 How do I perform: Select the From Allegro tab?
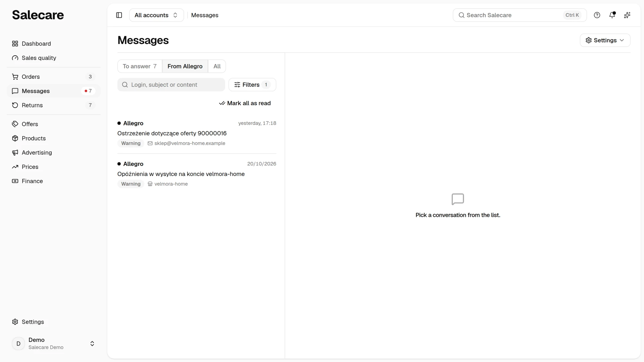(x=185, y=66)
